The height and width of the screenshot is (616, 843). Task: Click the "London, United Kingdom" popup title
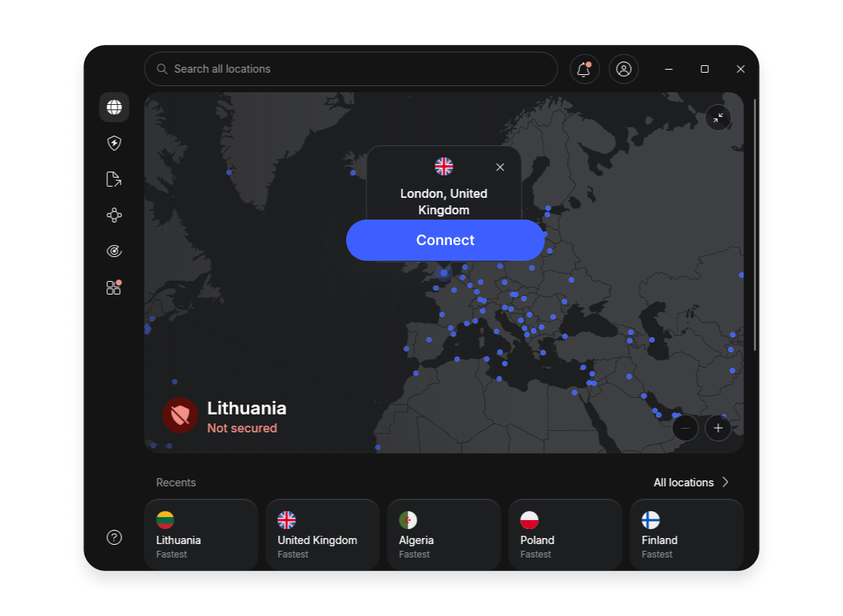(444, 202)
